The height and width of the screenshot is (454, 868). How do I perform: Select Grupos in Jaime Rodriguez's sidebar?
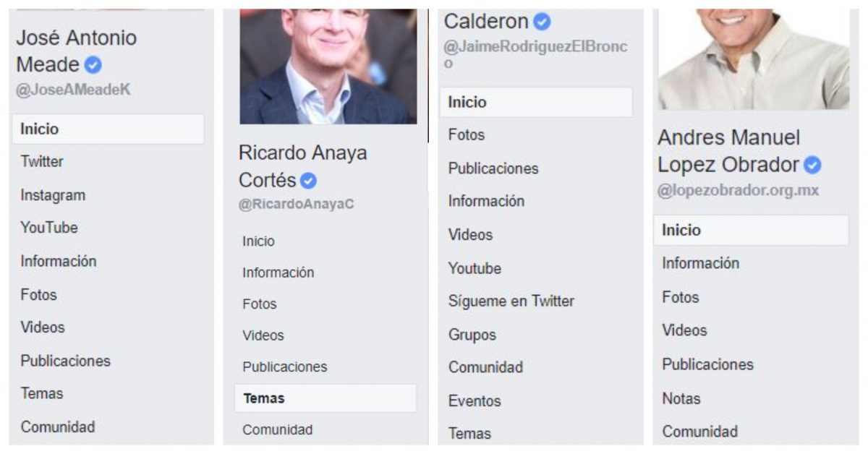point(472,335)
